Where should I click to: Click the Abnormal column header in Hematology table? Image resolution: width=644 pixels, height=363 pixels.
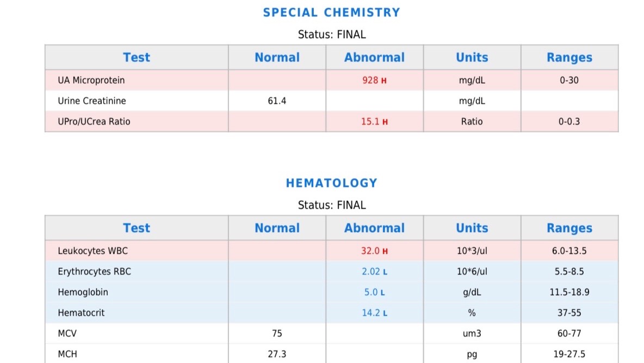[374, 228]
